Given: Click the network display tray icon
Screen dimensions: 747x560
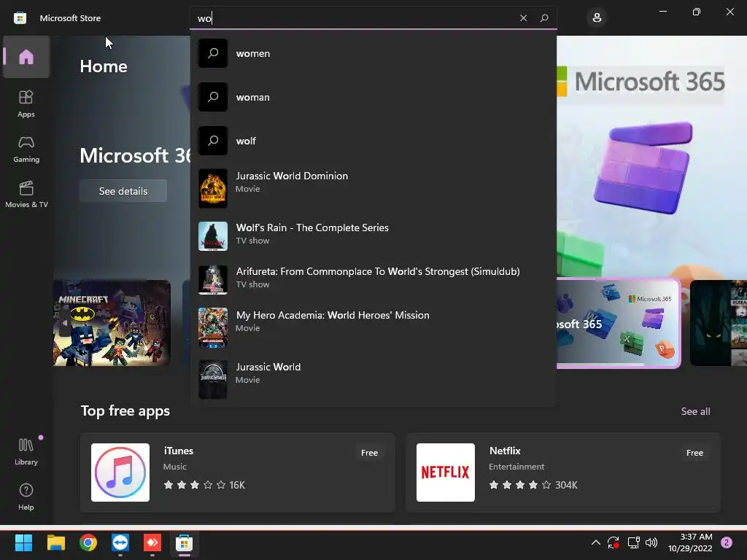Looking at the screenshot, I should click(x=633, y=542).
